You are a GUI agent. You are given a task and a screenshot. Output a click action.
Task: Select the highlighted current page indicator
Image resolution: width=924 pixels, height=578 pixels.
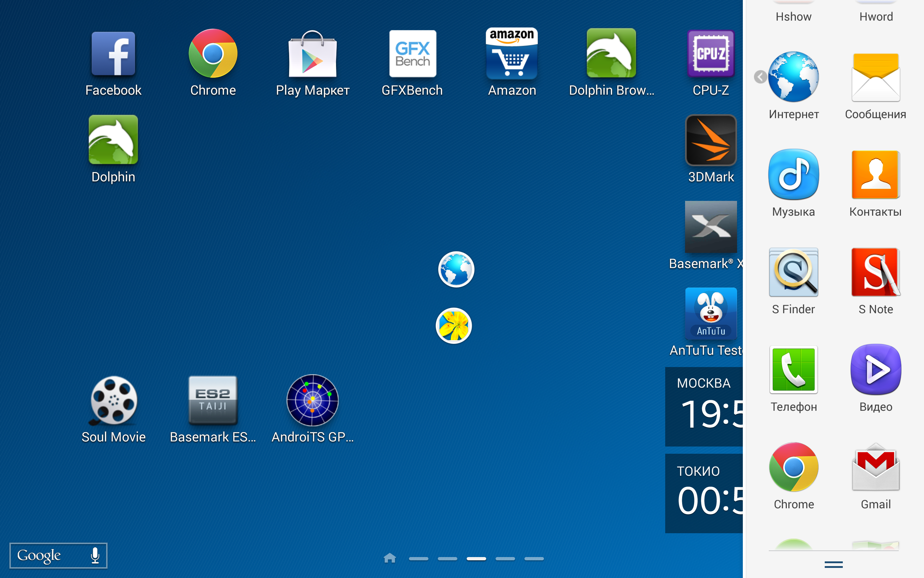pyautogui.click(x=476, y=558)
